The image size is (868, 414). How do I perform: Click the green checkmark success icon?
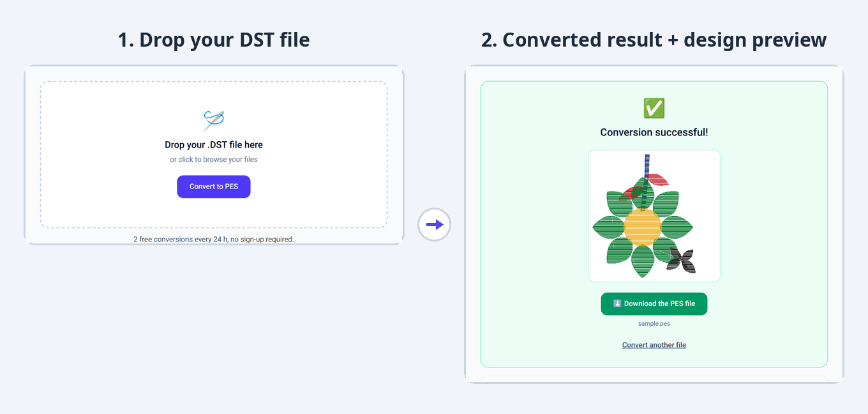tap(654, 108)
